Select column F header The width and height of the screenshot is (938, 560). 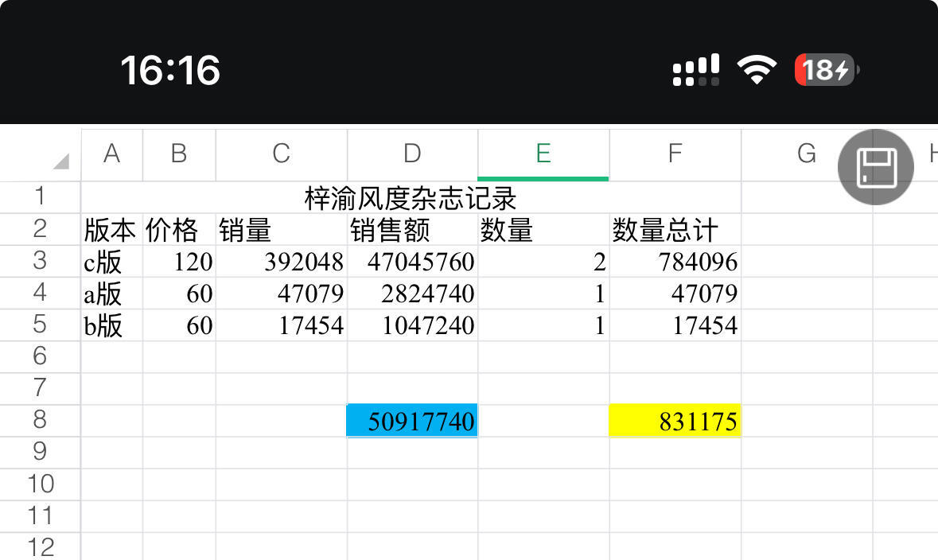675,155
